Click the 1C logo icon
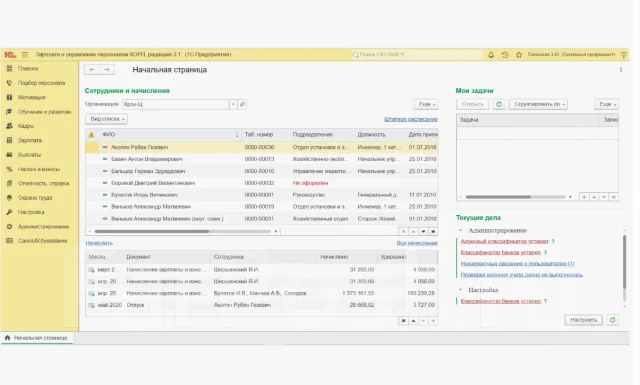The width and height of the screenshot is (640, 385). [x=10, y=54]
